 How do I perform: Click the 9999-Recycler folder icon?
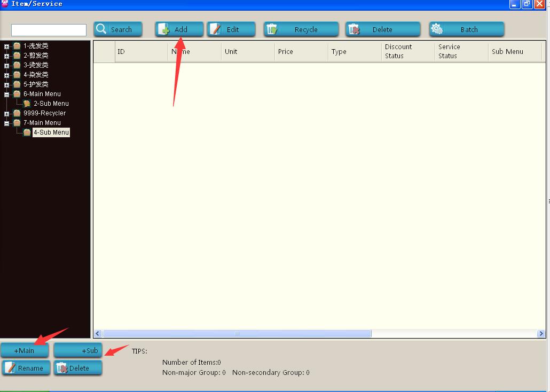pos(17,113)
